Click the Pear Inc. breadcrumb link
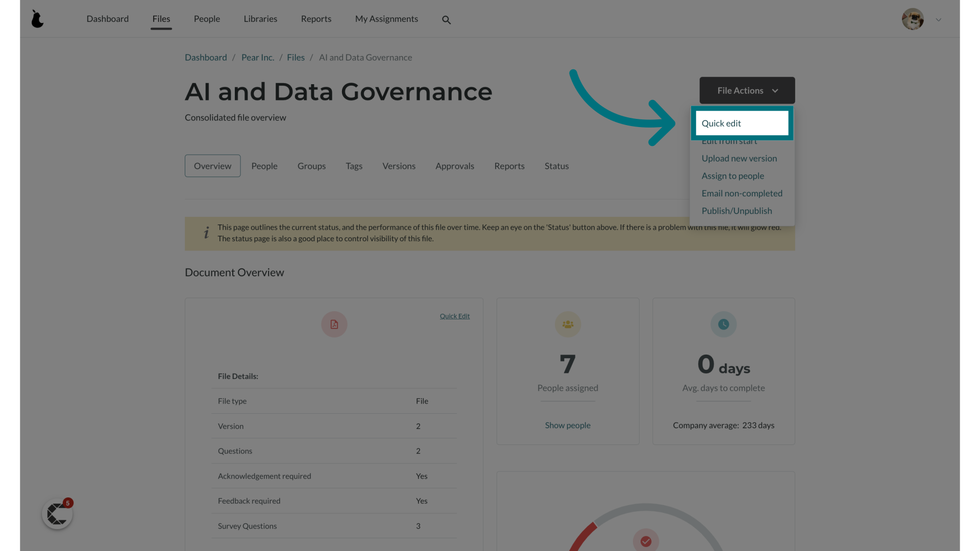The height and width of the screenshot is (551, 980). tap(258, 57)
